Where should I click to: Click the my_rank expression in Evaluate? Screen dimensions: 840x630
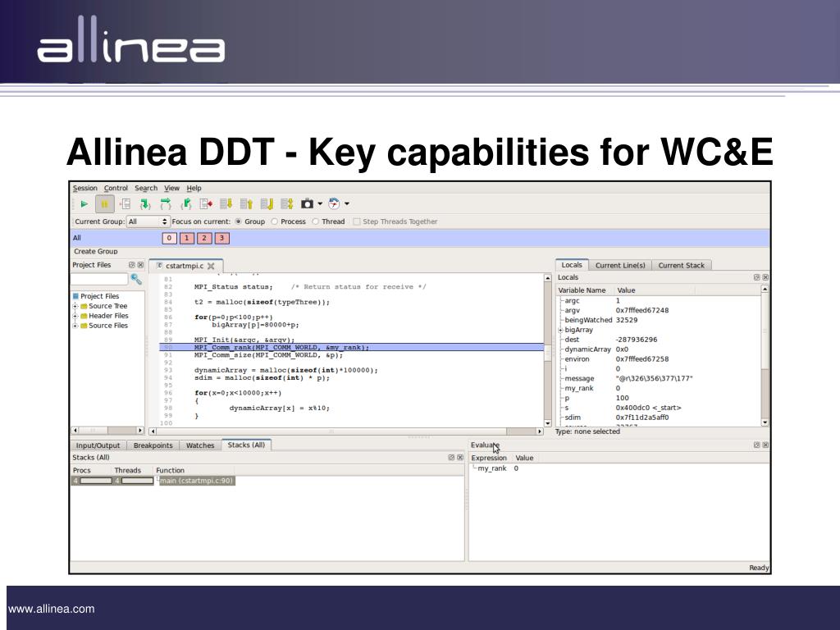click(492, 468)
